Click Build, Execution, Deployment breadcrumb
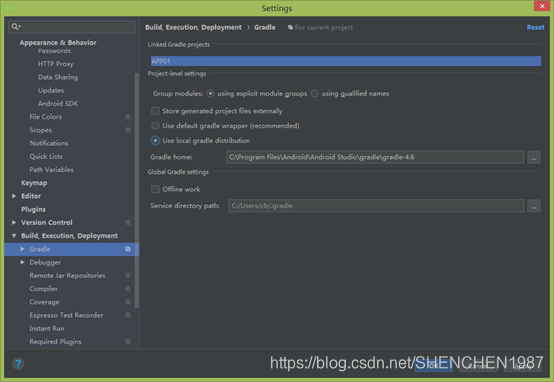This screenshot has height=382, width=554. [x=193, y=27]
